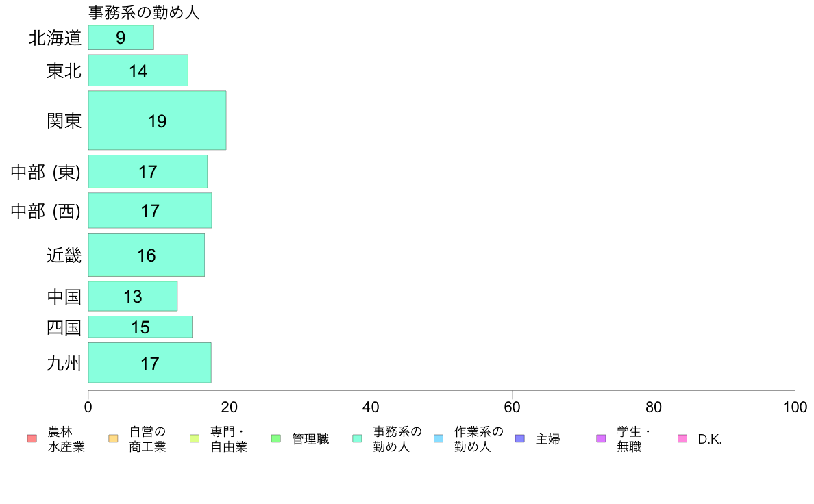814x504 pixels.
Task: Click the purple 学生・無職 legend swatch
Action: pyautogui.click(x=601, y=438)
